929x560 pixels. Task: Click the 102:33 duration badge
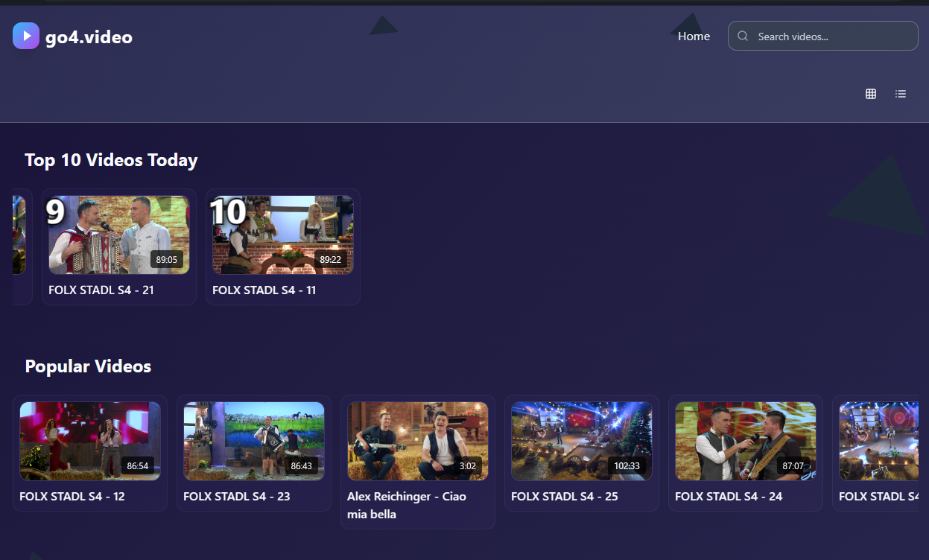tap(627, 466)
